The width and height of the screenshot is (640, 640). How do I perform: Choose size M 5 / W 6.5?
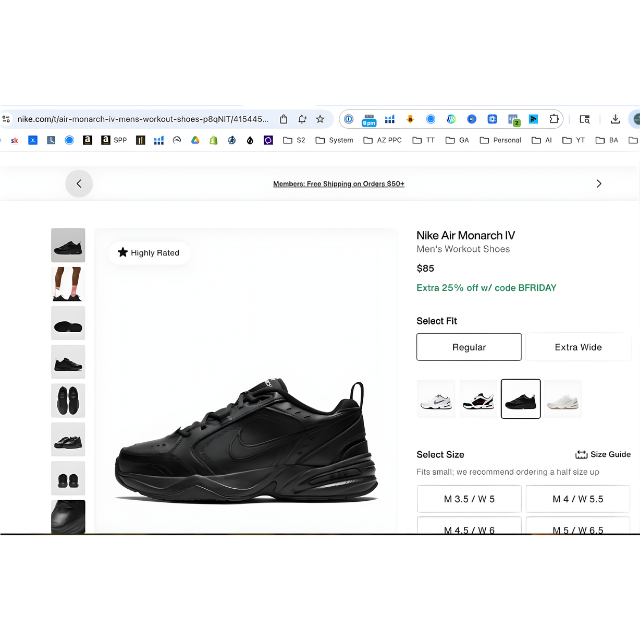[578, 526]
